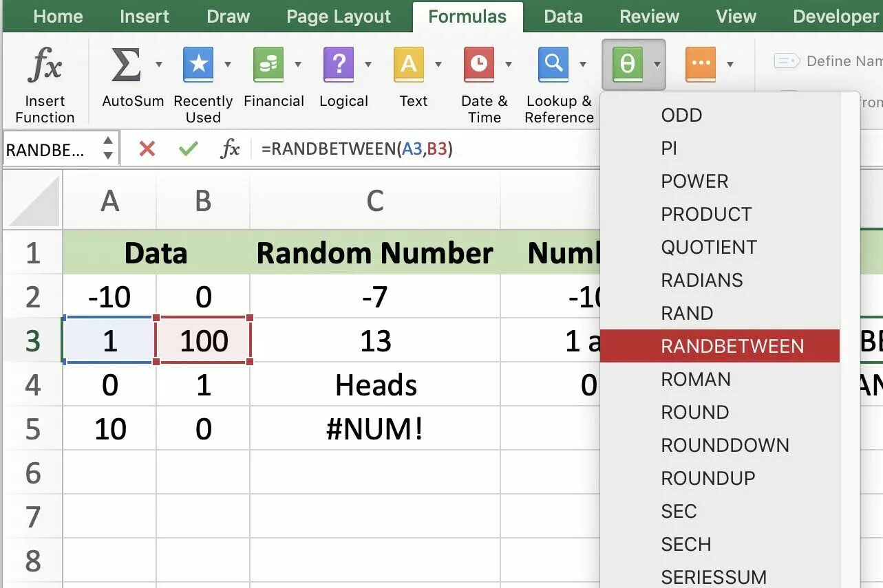Open the Data tab
883x588 pixels.
pos(563,17)
